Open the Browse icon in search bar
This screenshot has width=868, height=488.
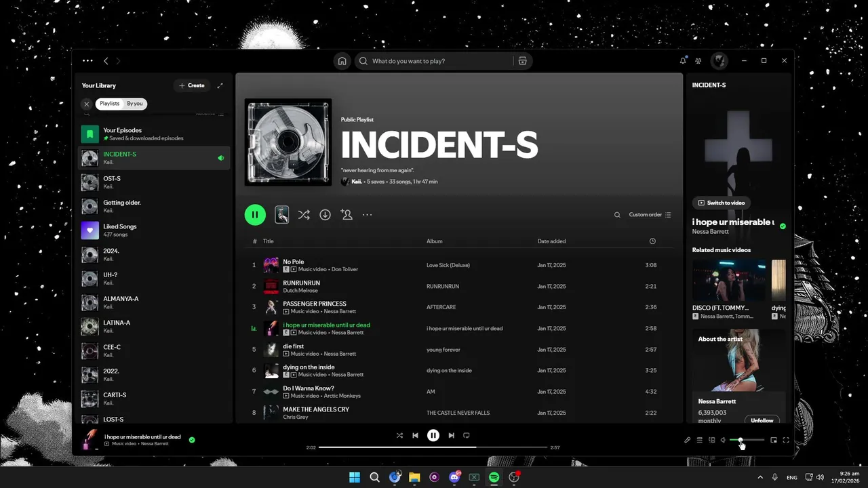point(522,61)
